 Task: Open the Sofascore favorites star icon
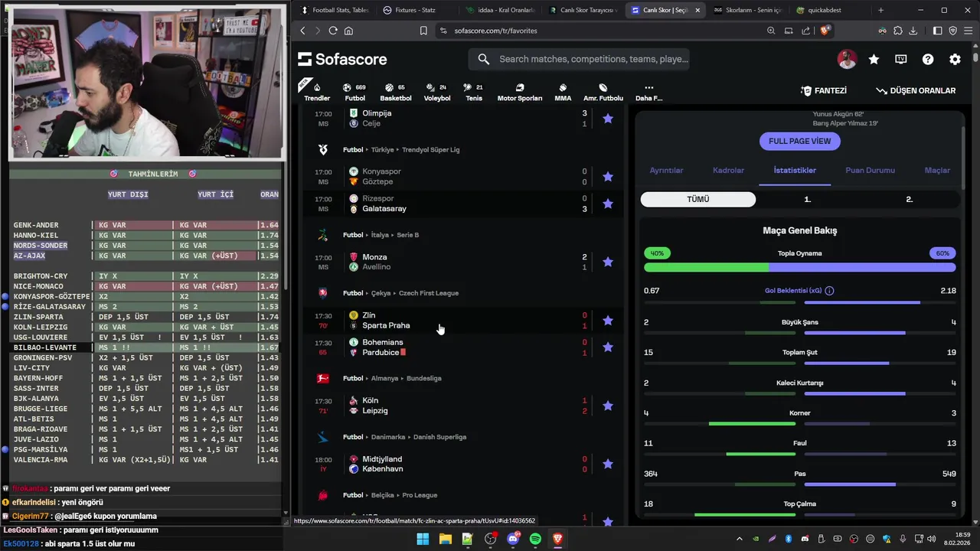click(874, 59)
